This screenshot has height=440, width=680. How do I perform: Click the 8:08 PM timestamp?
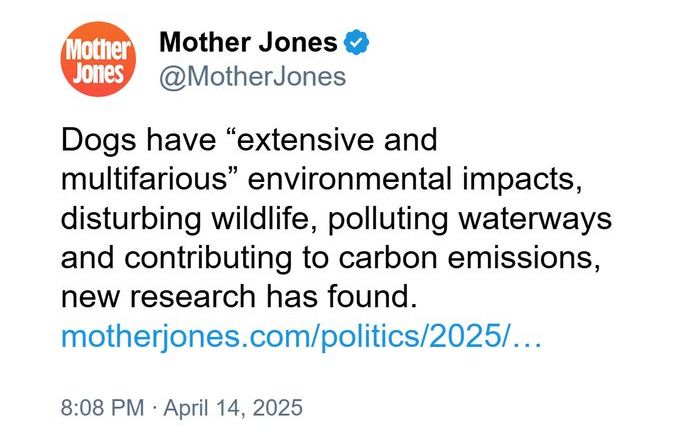100,408
